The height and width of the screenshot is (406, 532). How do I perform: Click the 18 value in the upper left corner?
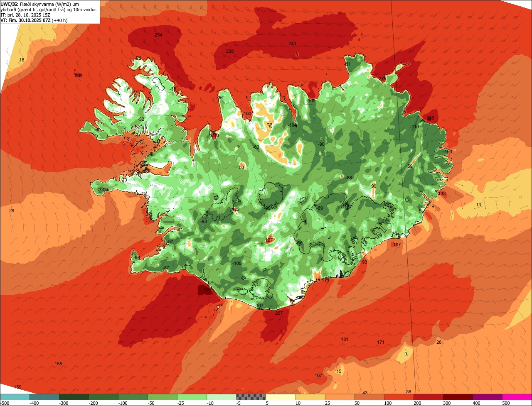tap(22, 60)
